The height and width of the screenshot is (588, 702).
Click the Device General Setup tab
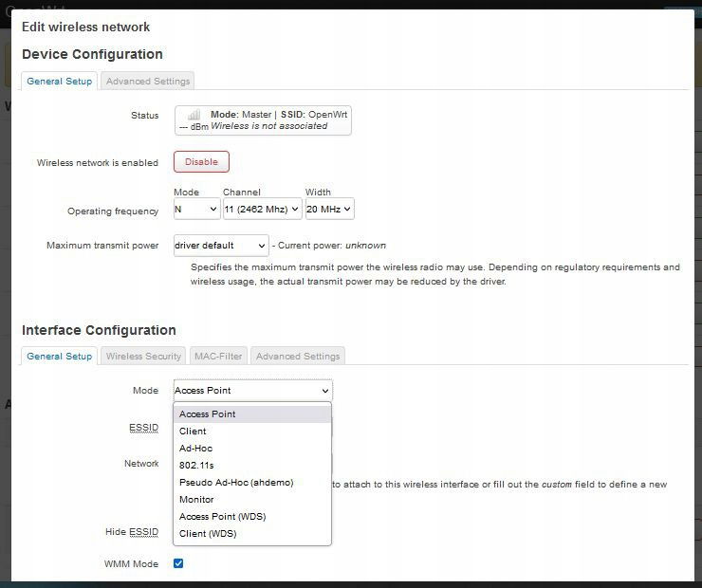point(59,81)
